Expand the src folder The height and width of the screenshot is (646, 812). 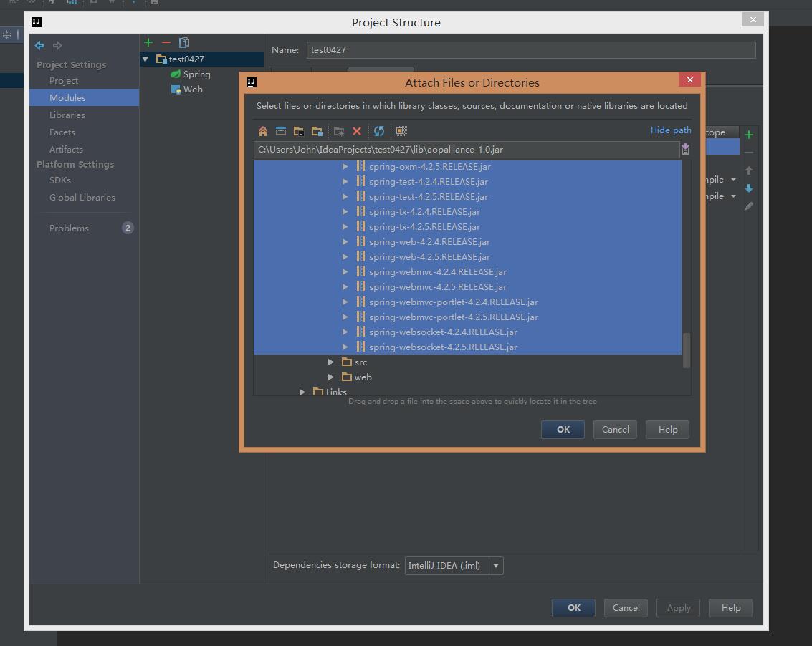pos(330,362)
